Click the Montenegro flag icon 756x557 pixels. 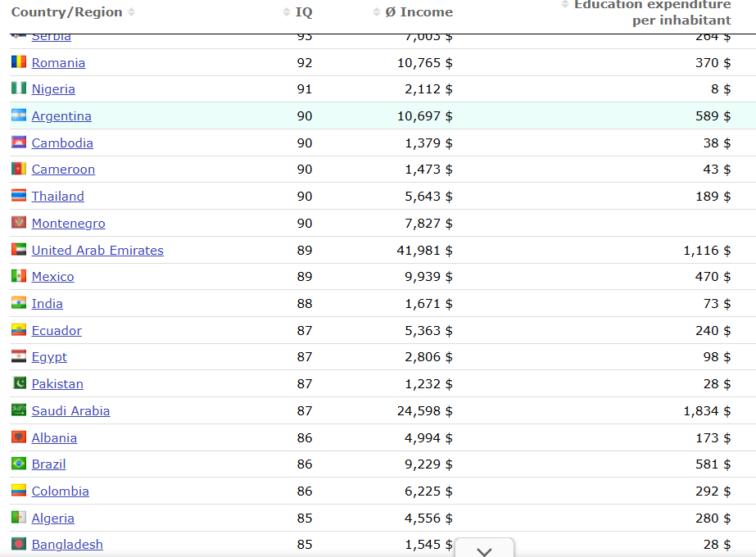(x=19, y=223)
